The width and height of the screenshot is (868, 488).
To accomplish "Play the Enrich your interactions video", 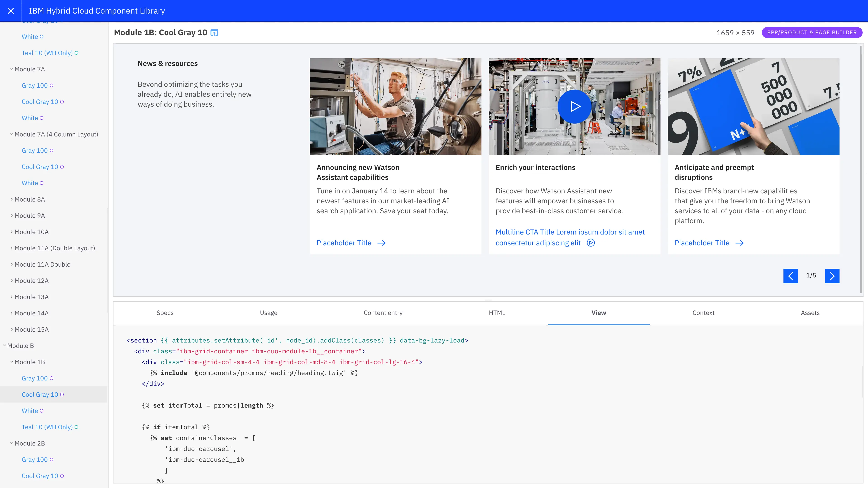I will [575, 106].
